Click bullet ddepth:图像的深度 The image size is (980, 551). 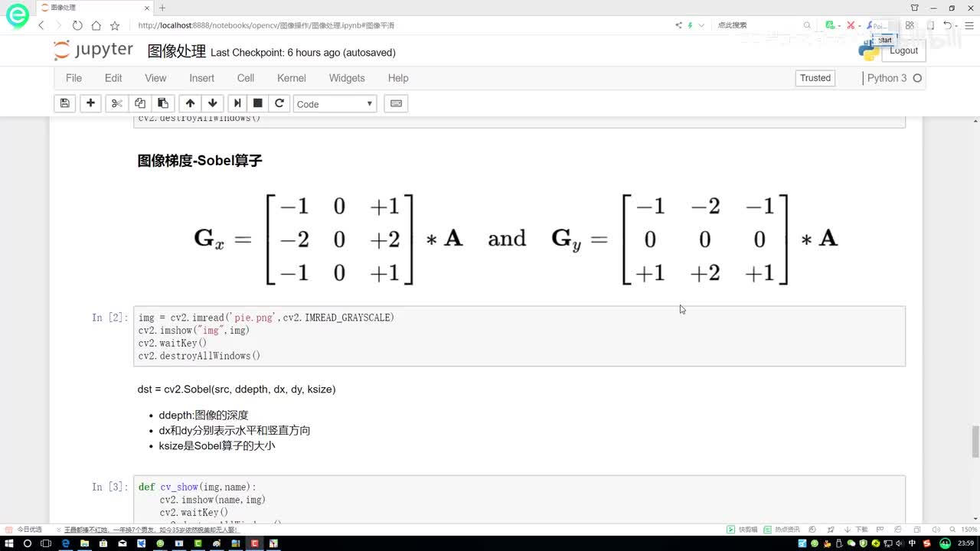tap(204, 415)
